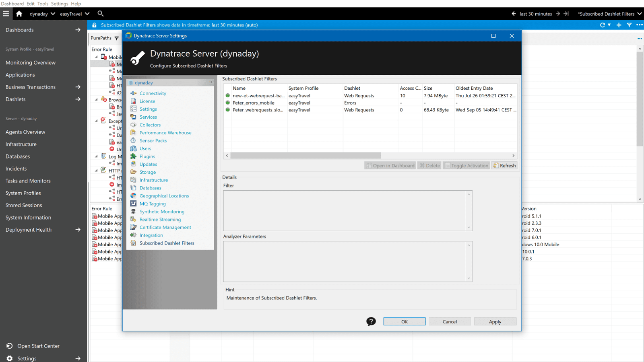Open Agents Overview in sidebar
Screen dimensions: 644x362
point(25,132)
